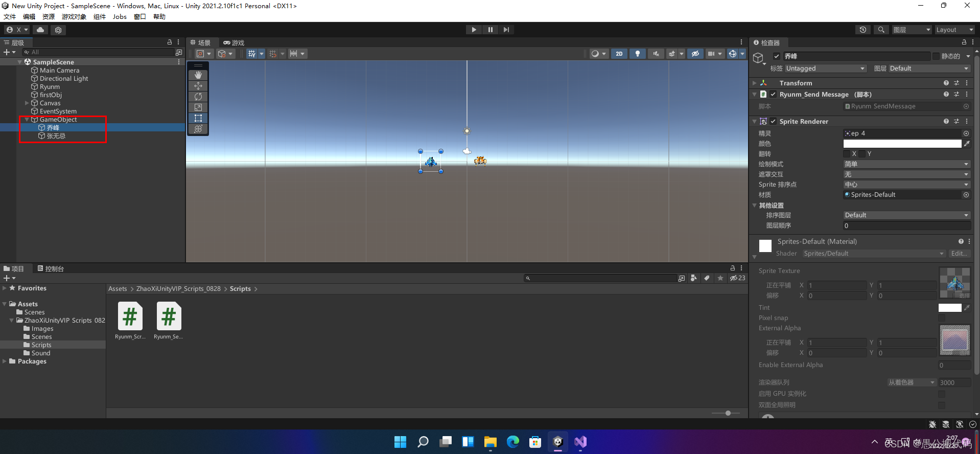The height and width of the screenshot is (454, 980).
Task: Toggle flip X checkbox
Action: pyautogui.click(x=847, y=154)
